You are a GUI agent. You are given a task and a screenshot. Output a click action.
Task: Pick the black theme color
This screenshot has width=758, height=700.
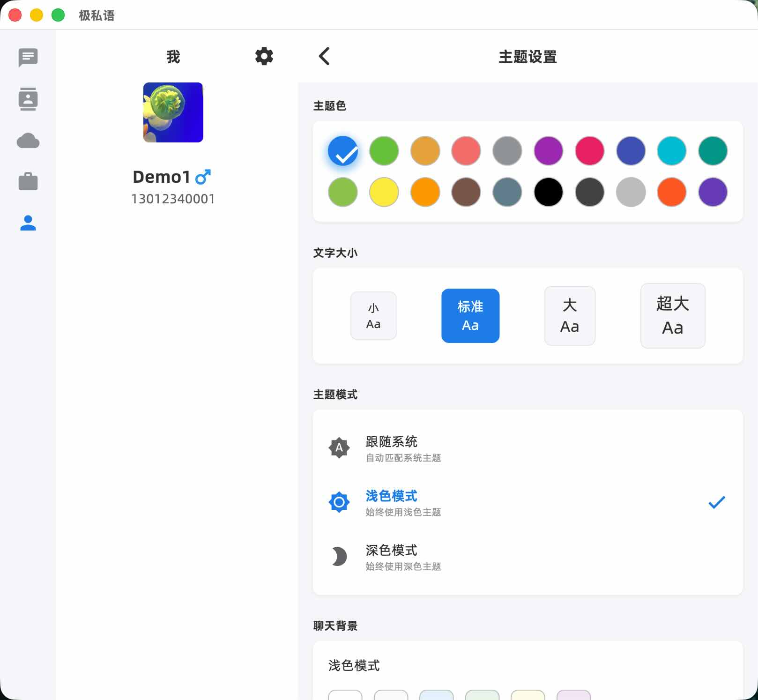[x=549, y=192]
